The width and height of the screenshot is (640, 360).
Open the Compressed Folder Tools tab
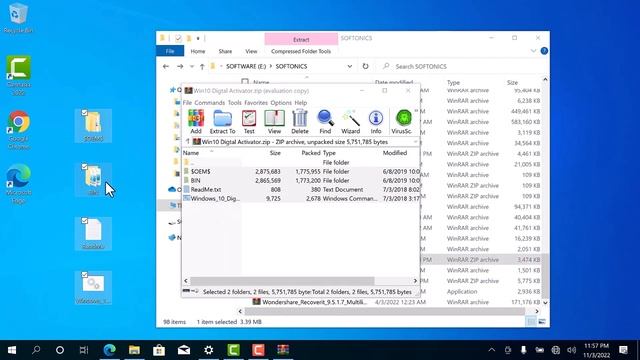coord(301,51)
